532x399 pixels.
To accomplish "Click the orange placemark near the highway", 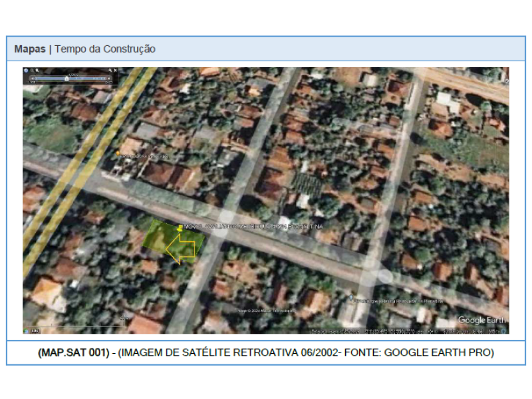I will (x=118, y=154).
